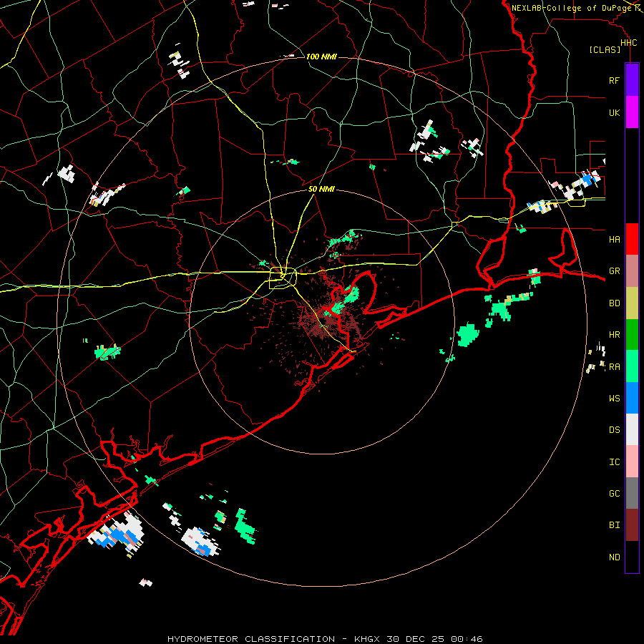Click the [CLAS] legend header
The width and height of the screenshot is (644, 644).
(605, 49)
